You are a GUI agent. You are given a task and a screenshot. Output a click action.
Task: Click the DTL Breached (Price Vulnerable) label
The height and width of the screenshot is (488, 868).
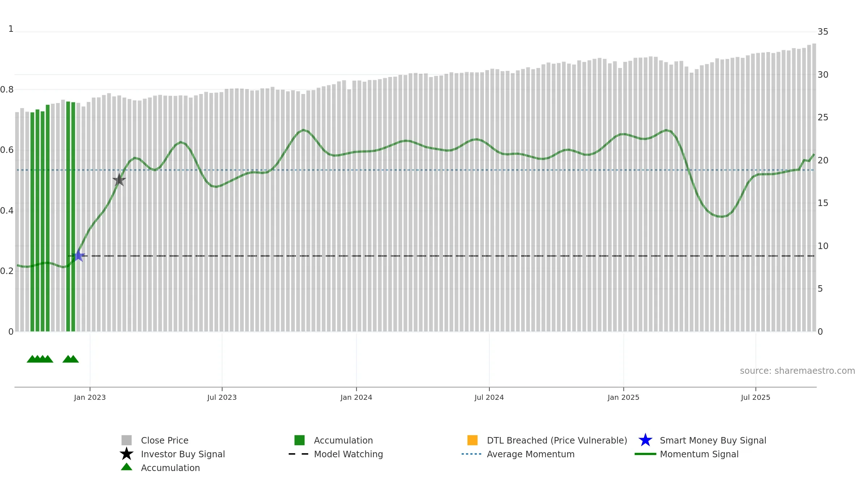557,440
